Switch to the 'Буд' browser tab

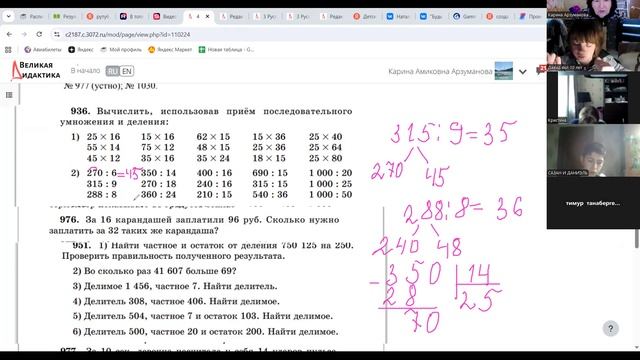click(x=431, y=17)
